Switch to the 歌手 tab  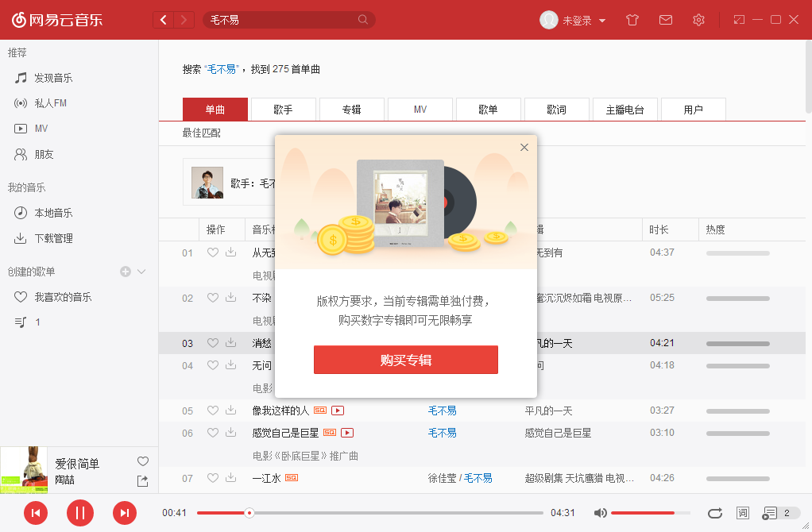tap(284, 110)
